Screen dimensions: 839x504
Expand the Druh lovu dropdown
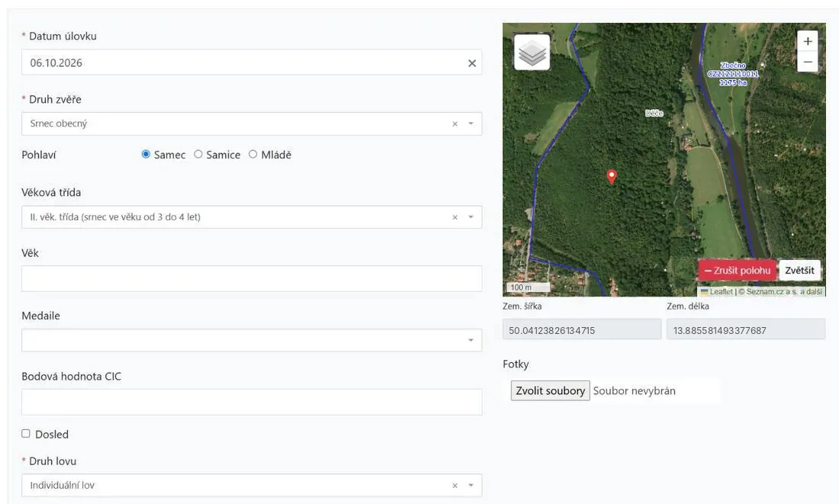(471, 485)
